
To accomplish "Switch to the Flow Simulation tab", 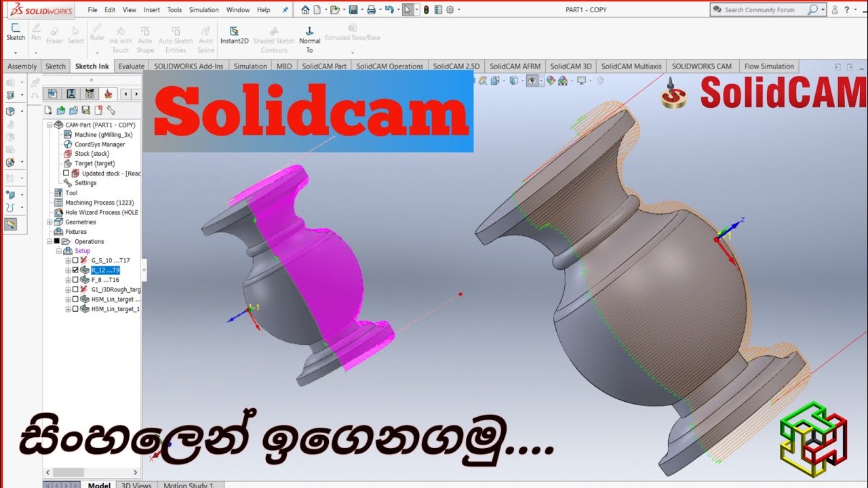I will [x=769, y=66].
